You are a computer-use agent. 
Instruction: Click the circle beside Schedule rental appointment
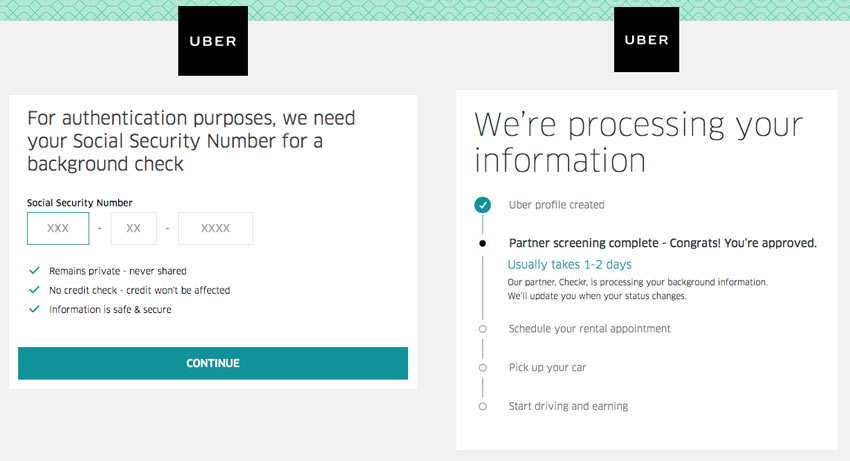click(x=483, y=328)
